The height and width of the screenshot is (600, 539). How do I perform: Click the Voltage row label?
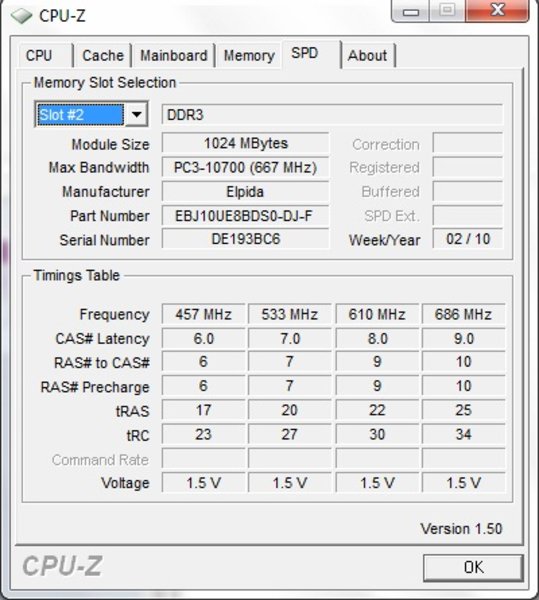coord(125,483)
